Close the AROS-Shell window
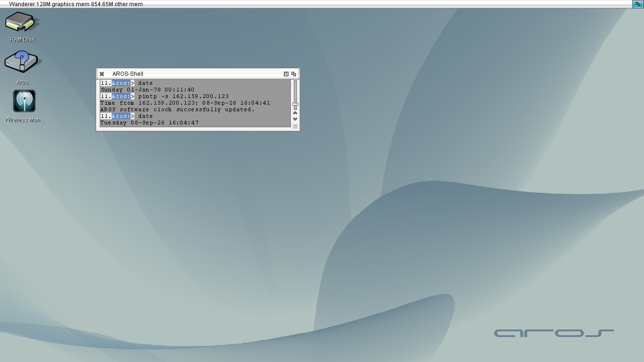This screenshot has height=362, width=644. (102, 74)
